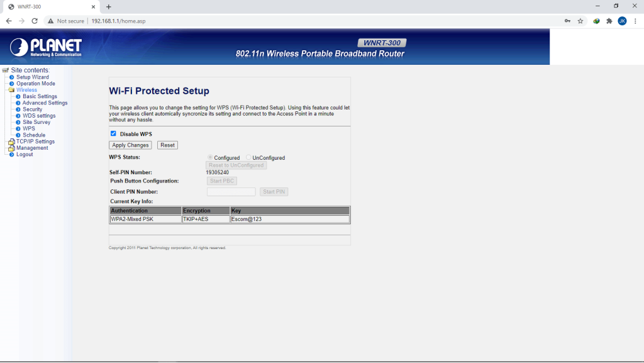Open a new browser tab
The width and height of the screenshot is (644, 363).
108,6
